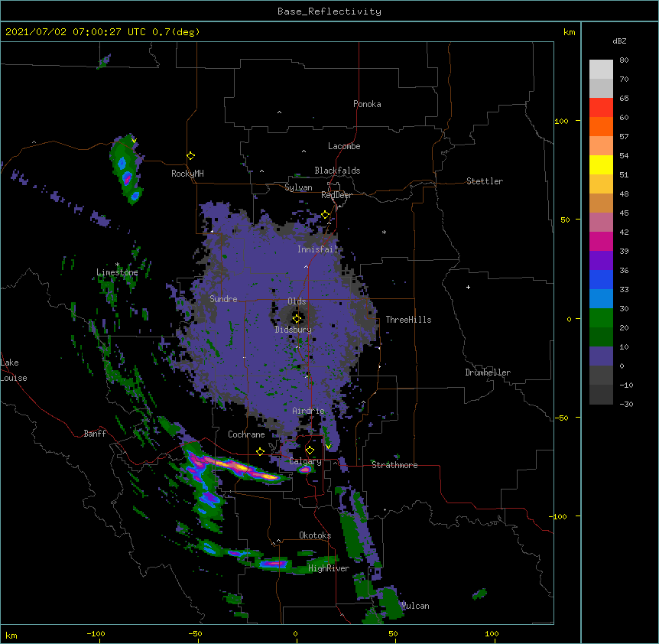Click the right axis 100 tick label
Viewport: 659px width, 644px height.
561,121
